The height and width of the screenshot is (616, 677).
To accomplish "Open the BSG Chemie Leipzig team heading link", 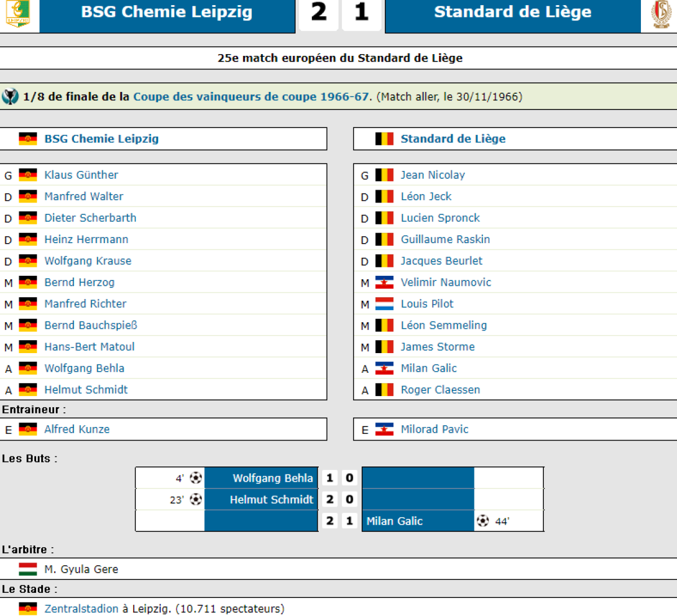I will coord(102,139).
